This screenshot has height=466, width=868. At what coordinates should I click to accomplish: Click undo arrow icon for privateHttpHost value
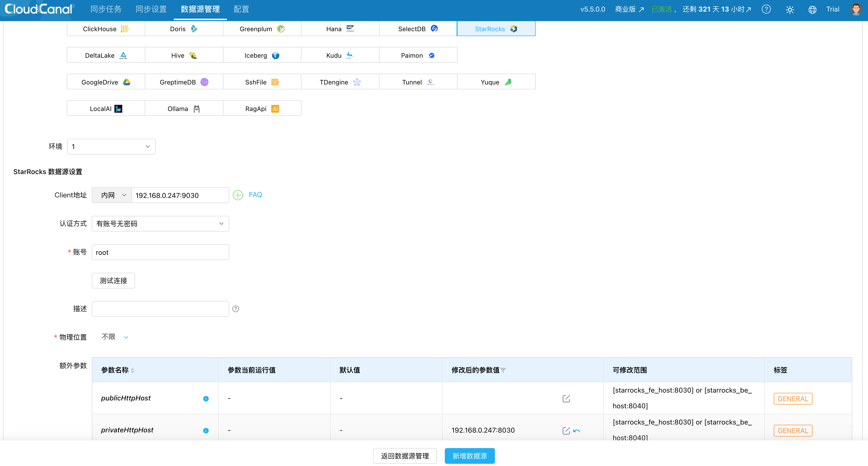(x=577, y=431)
